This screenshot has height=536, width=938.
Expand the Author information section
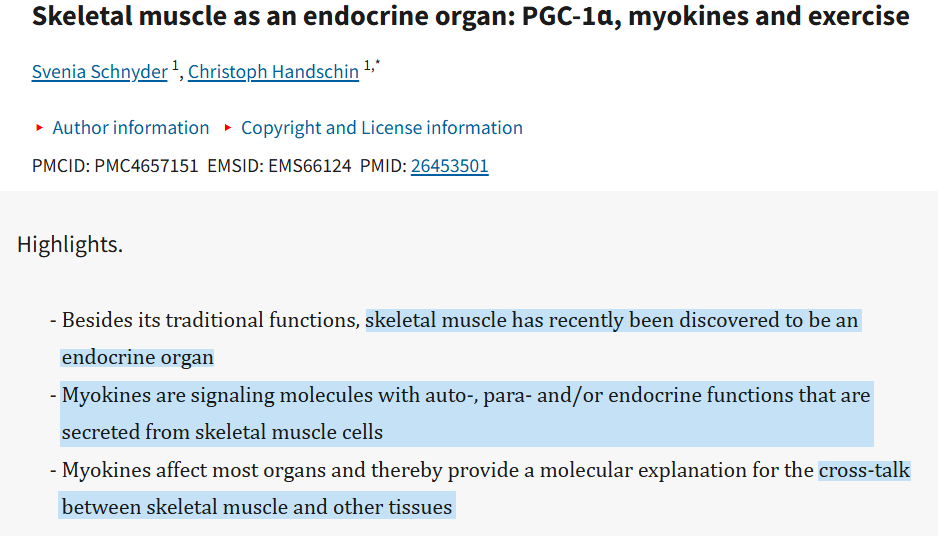pyautogui.click(x=130, y=127)
